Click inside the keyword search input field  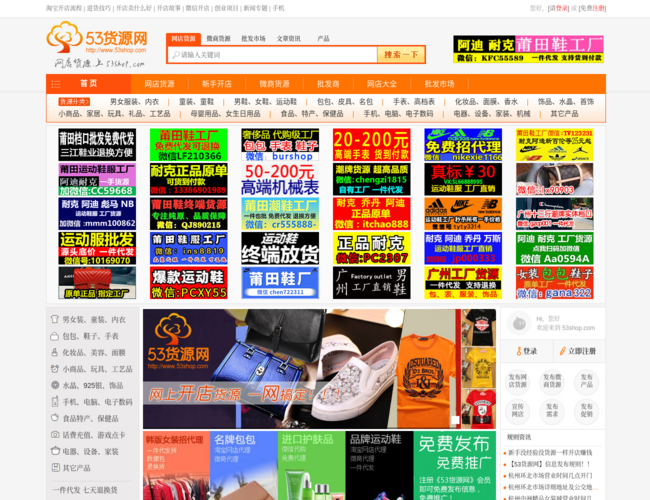coord(273,55)
